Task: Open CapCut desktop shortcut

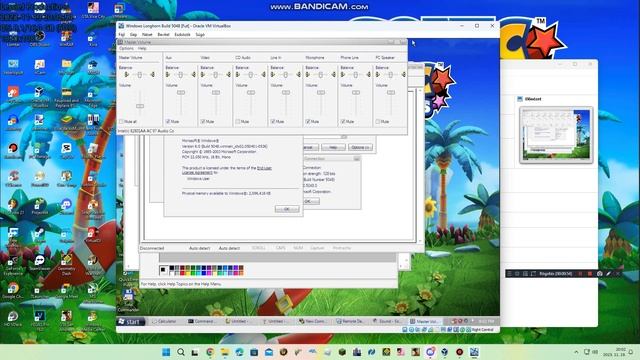Action: tap(67, 151)
